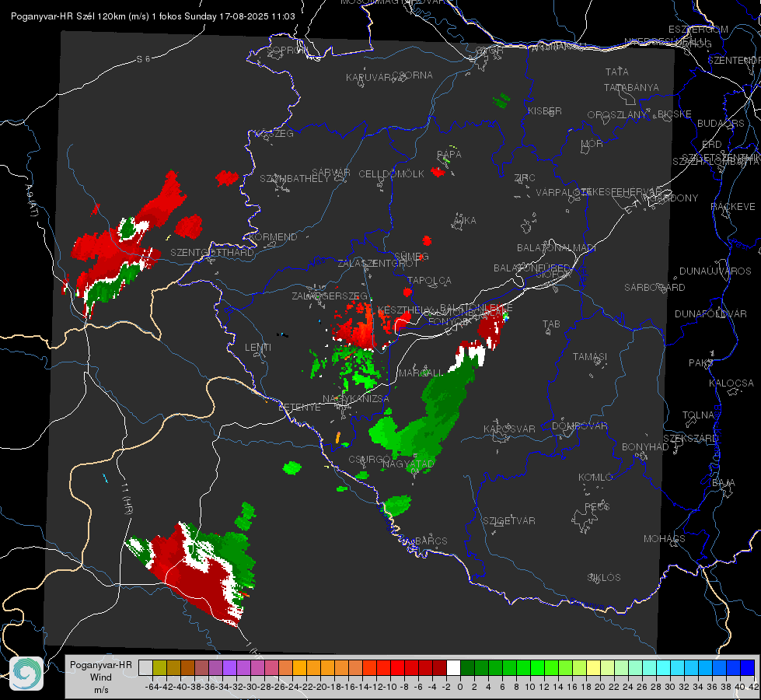Select the CELLDOMOLK label
This screenshot has width=761, height=700.
[x=392, y=174]
